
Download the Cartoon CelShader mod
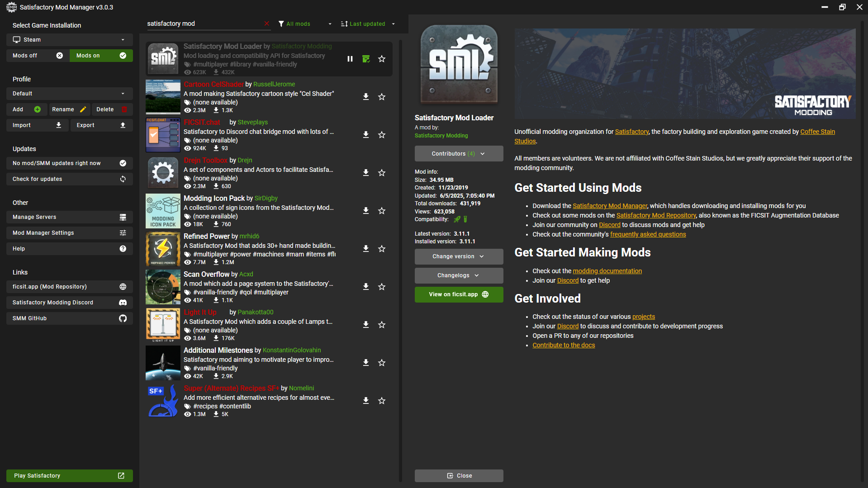pyautogui.click(x=366, y=97)
